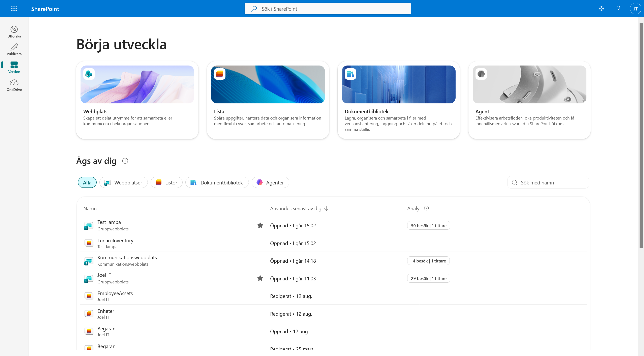
Task: Create a new Webbplats card
Action: click(137, 100)
